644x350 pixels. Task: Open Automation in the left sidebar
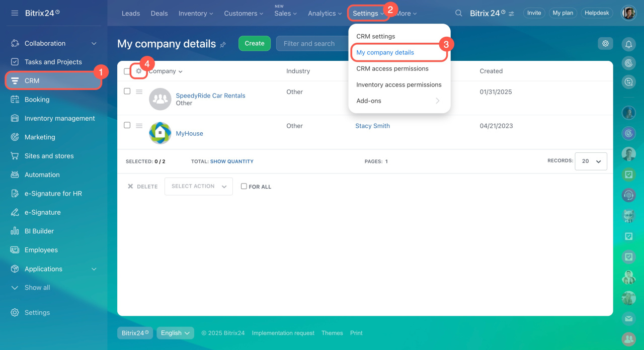tap(42, 174)
